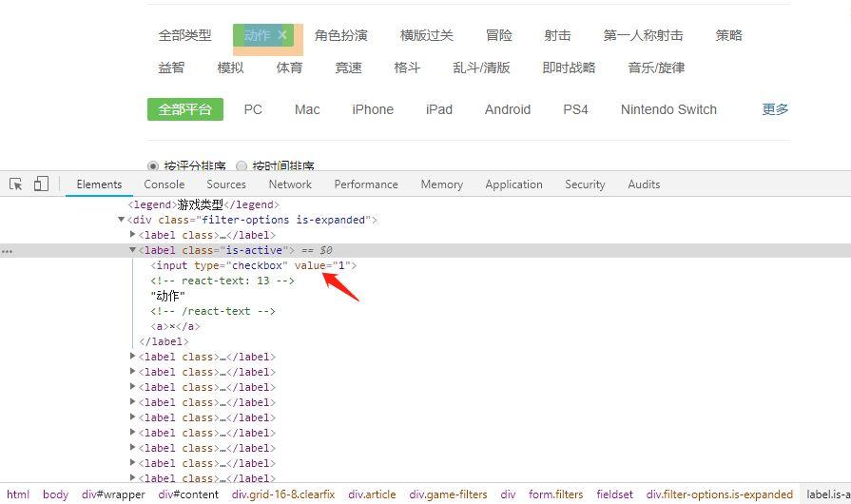
Task: Click the 更多 link
Action: pyautogui.click(x=775, y=109)
